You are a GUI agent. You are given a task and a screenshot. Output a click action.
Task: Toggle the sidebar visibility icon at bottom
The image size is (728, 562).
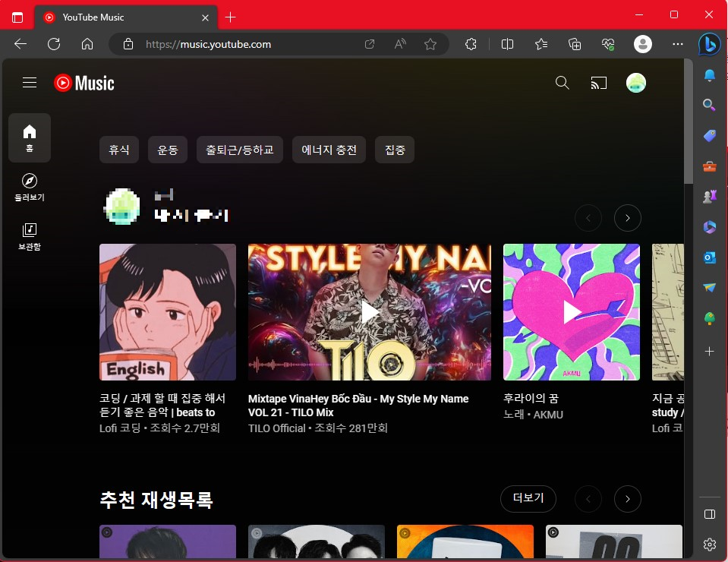click(710, 513)
